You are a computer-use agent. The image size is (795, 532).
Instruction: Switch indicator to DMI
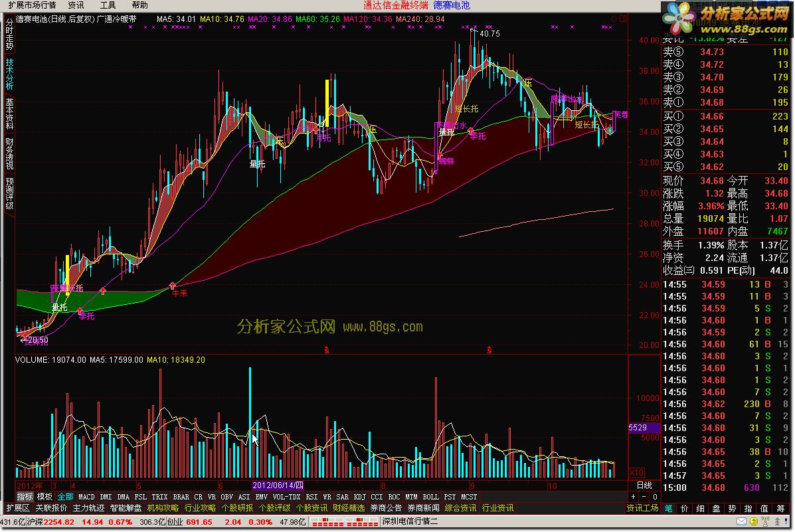106,497
